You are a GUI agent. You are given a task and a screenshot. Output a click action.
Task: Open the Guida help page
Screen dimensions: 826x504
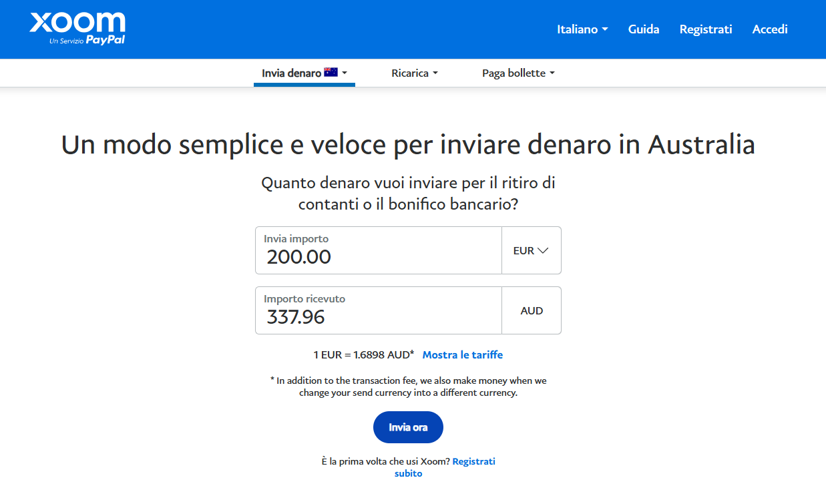pyautogui.click(x=644, y=29)
